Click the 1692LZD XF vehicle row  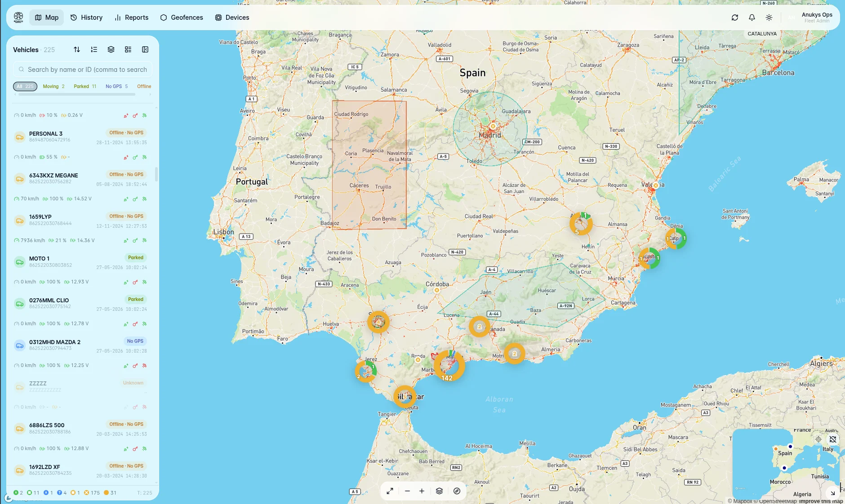[83, 470]
